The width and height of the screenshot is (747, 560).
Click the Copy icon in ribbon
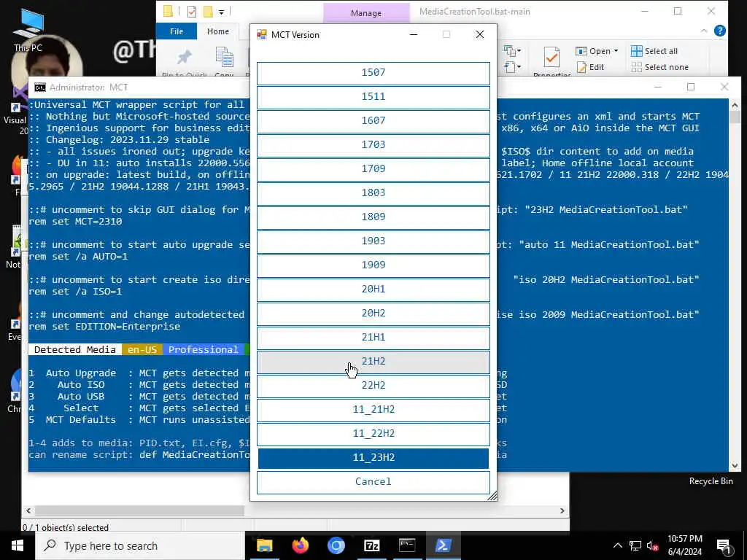pos(225,57)
